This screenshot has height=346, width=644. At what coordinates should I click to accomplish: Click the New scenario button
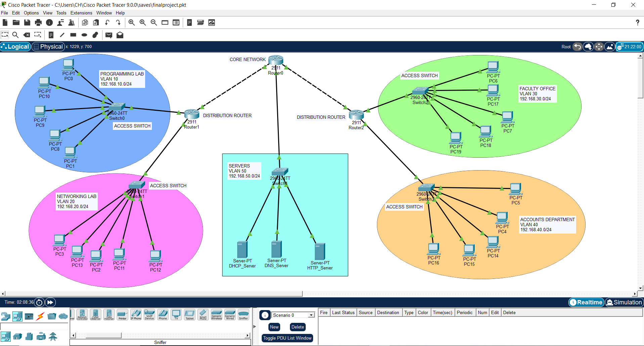tap(274, 327)
